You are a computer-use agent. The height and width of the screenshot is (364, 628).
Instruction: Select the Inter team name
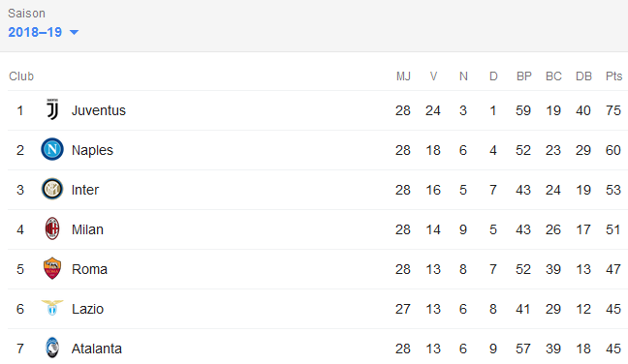[85, 190]
